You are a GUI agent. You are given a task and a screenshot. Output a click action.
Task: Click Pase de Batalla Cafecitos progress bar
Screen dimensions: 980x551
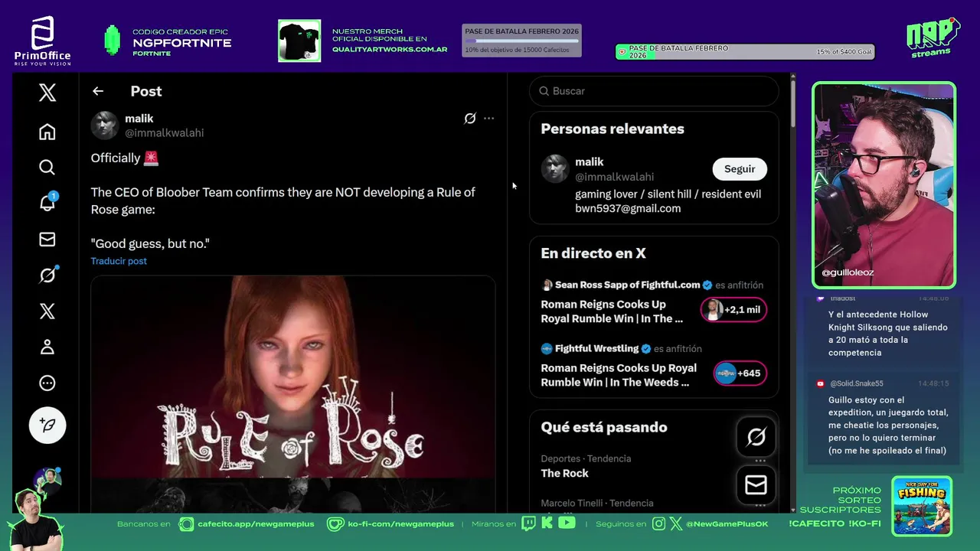tap(521, 41)
